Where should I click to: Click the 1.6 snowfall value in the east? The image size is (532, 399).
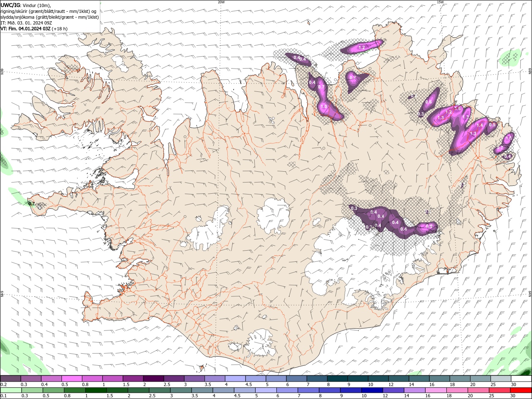[458, 108]
